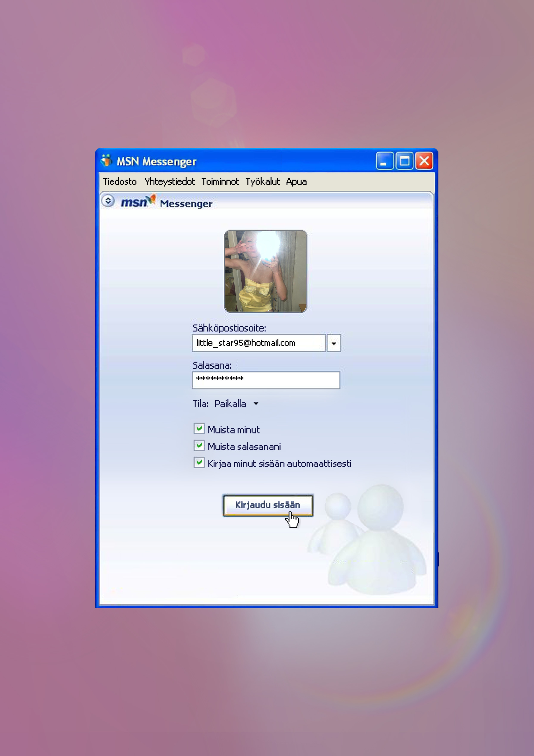The image size is (534, 756).
Task: Uncheck the Muista minut checkbox
Action: [199, 429]
